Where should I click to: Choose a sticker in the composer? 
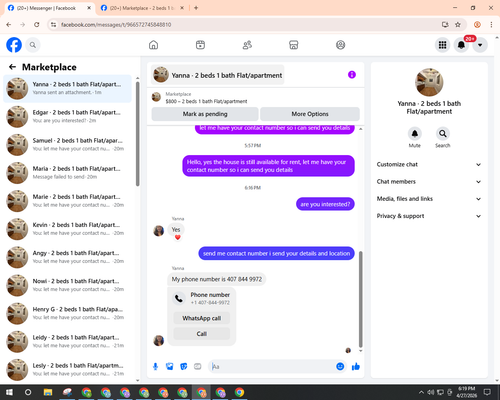pos(184,367)
